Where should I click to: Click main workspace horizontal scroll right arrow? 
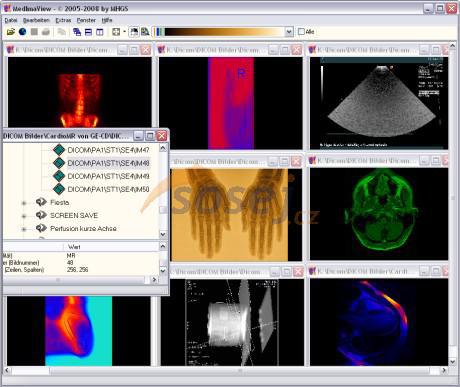point(444,370)
